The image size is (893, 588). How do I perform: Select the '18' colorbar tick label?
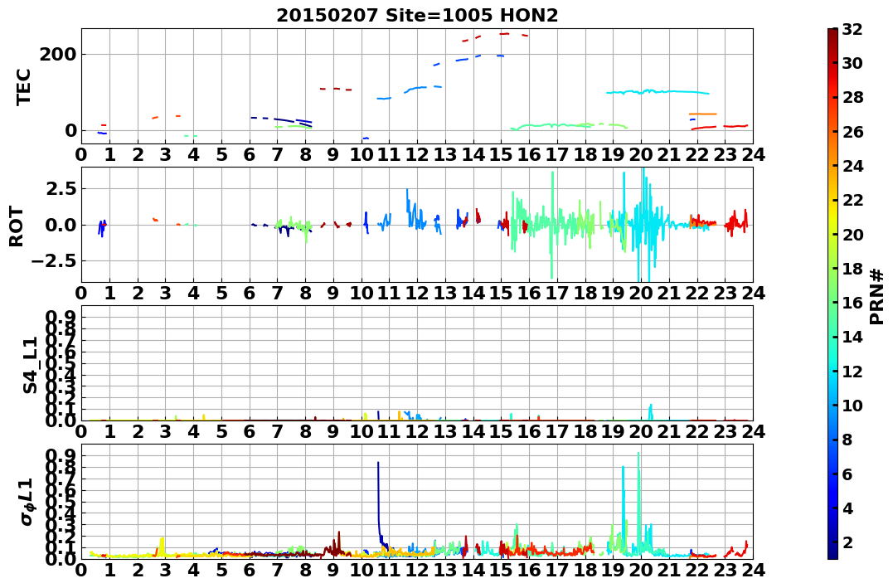852,269
